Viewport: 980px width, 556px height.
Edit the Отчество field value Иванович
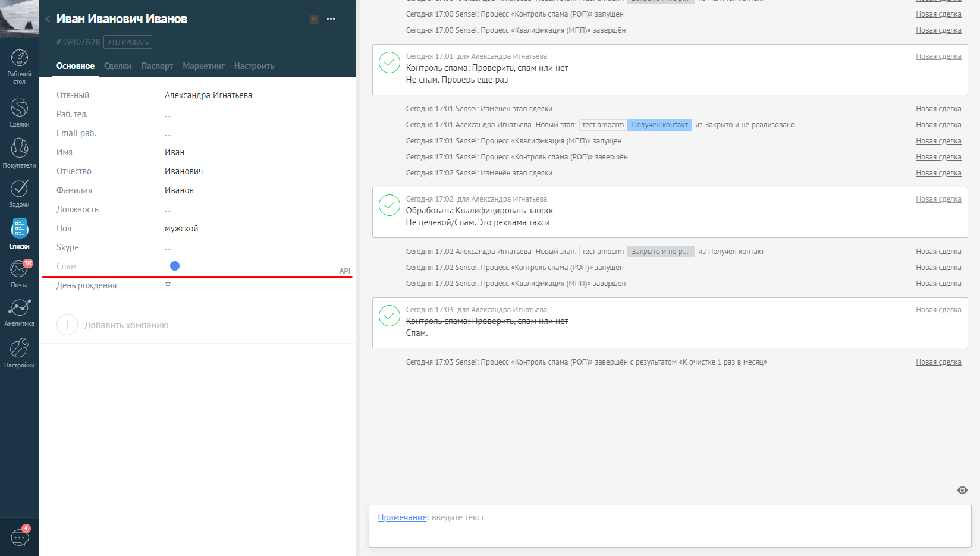[x=184, y=171]
